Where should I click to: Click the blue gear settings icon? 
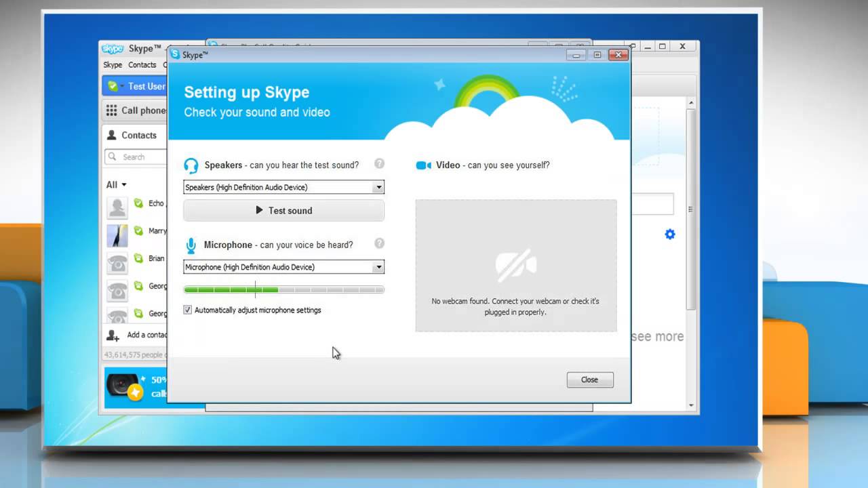pos(670,235)
